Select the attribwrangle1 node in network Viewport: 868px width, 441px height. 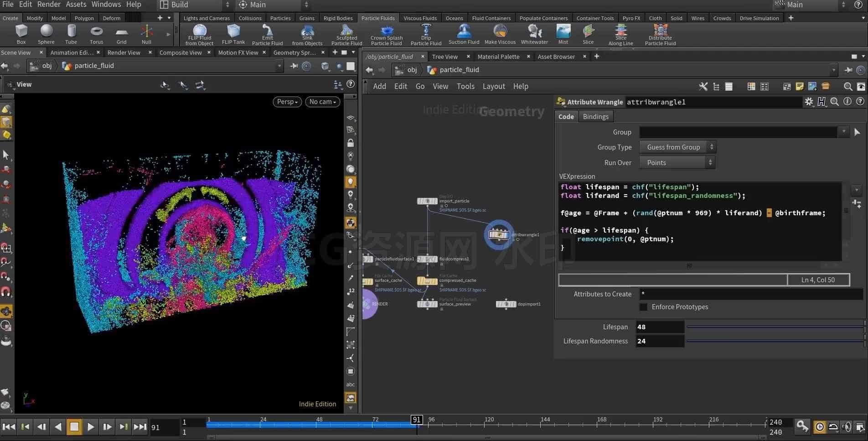(x=499, y=235)
